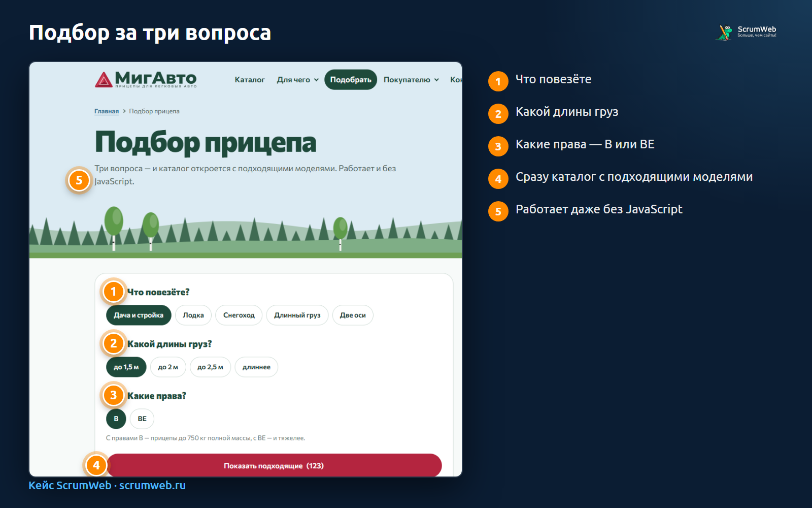
Task: Click the Подбор прицепа breadcrumb text
Action: pyautogui.click(x=154, y=111)
